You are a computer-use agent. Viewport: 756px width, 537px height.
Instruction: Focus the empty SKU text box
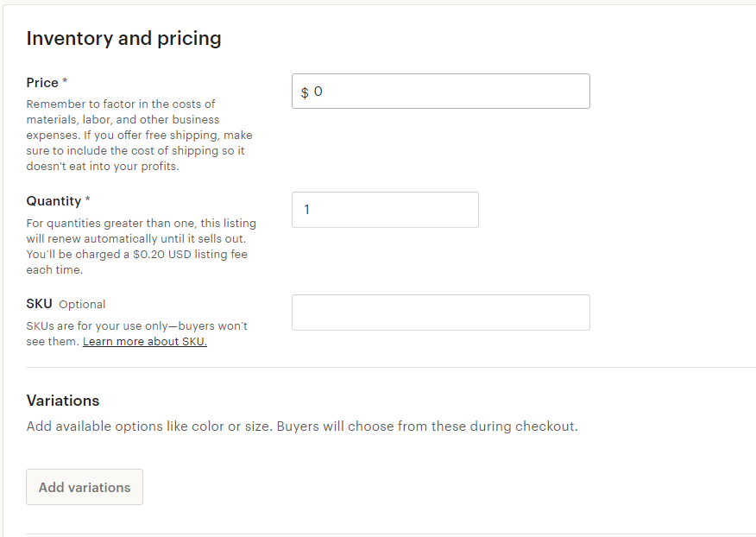(440, 313)
